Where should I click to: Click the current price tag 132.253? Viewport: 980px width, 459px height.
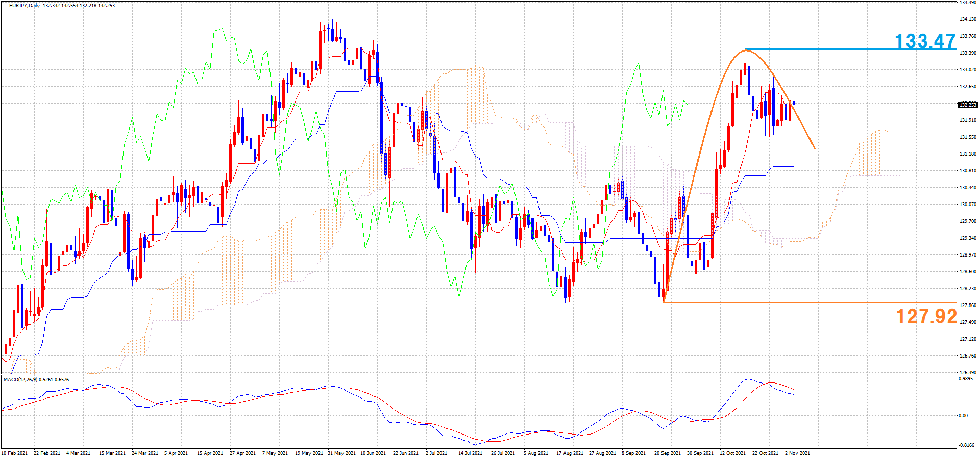pos(967,105)
